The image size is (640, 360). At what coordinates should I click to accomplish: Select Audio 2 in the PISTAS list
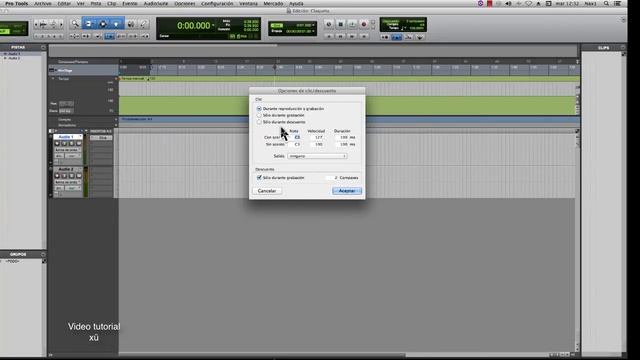coord(15,58)
